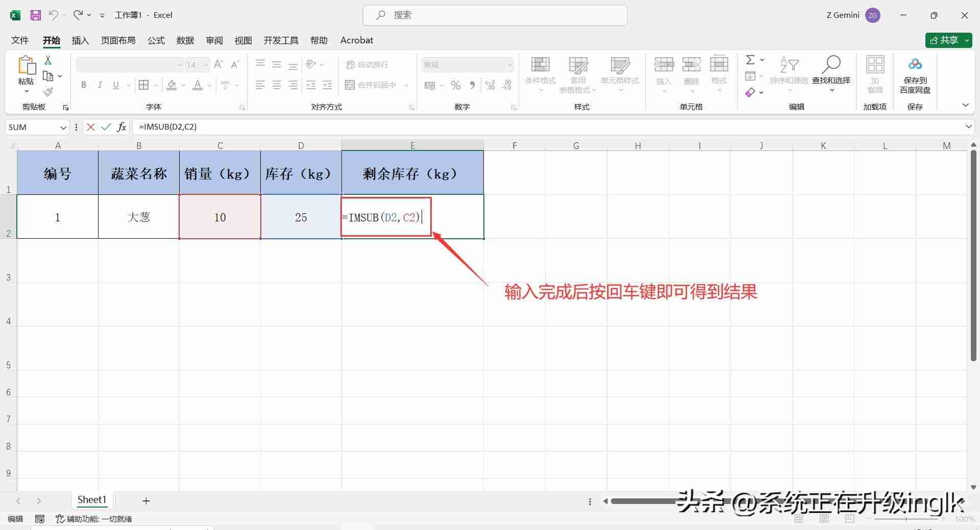Switch to the 插入 ribbon tab
Screen dimensions: 980x530
[80, 40]
